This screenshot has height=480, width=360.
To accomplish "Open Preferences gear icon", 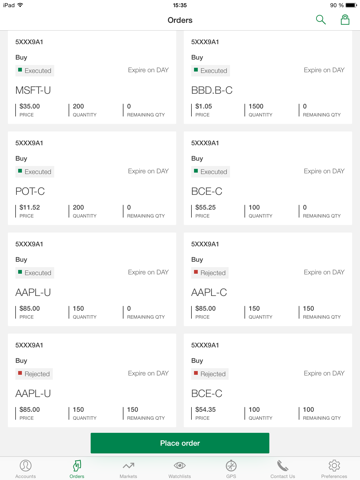I will (334, 466).
